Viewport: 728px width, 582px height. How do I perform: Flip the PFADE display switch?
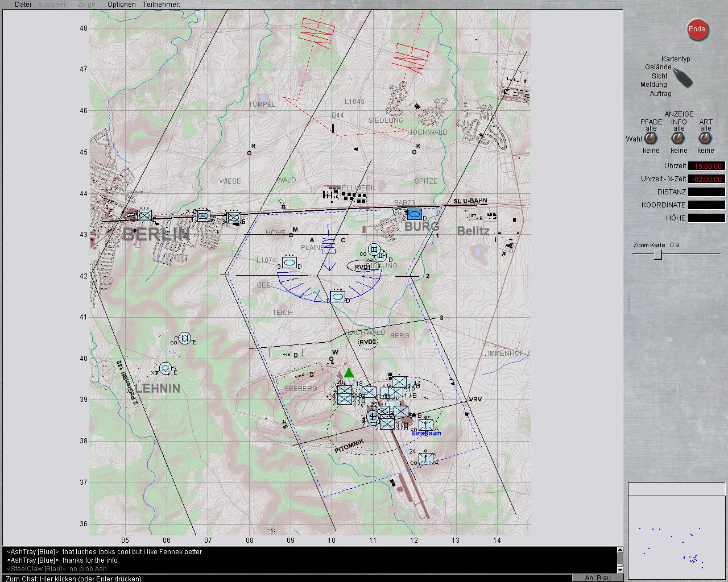click(x=651, y=139)
